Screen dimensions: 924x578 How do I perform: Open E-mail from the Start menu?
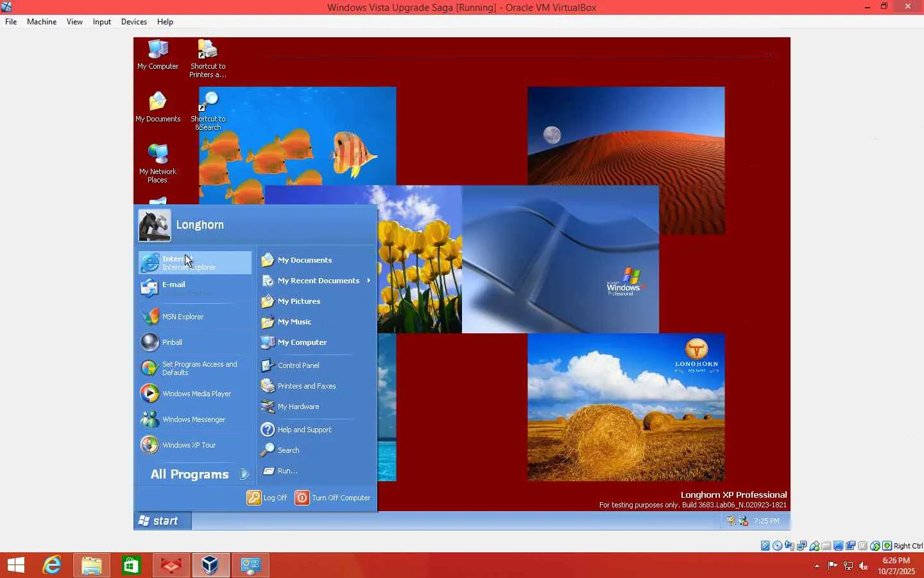point(195,288)
